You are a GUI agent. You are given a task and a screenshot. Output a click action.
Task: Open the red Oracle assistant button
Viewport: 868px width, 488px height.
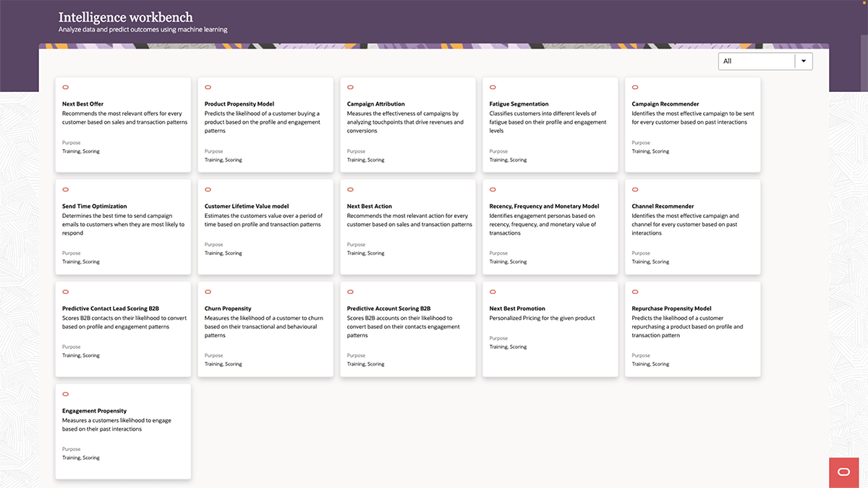843,472
